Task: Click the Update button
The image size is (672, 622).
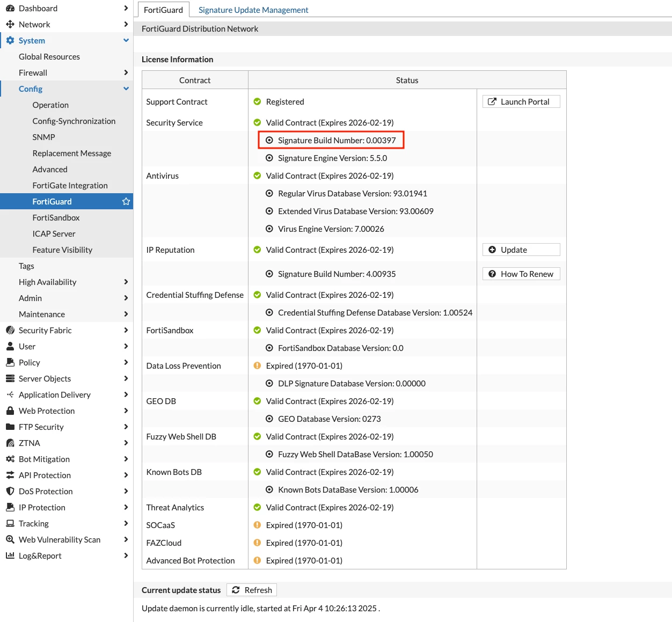Action: [521, 250]
